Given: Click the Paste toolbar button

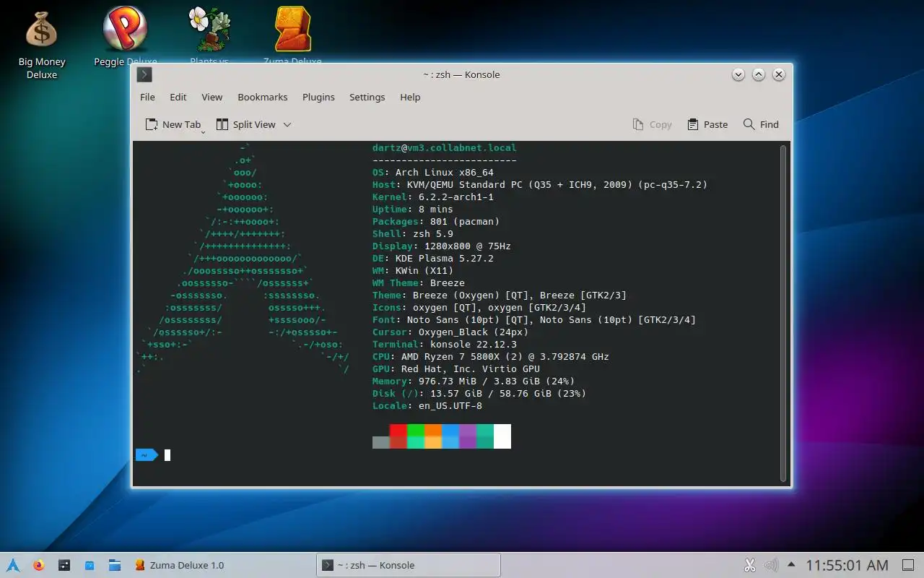Looking at the screenshot, I should tap(707, 124).
